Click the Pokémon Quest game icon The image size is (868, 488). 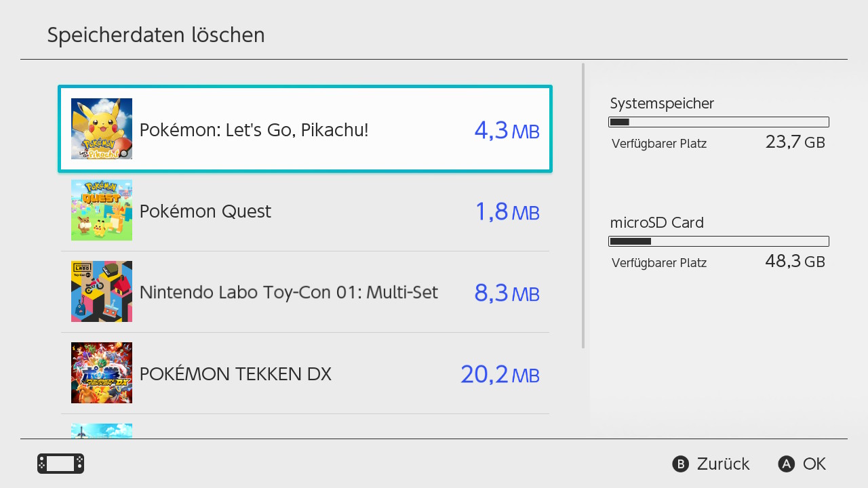pyautogui.click(x=102, y=210)
